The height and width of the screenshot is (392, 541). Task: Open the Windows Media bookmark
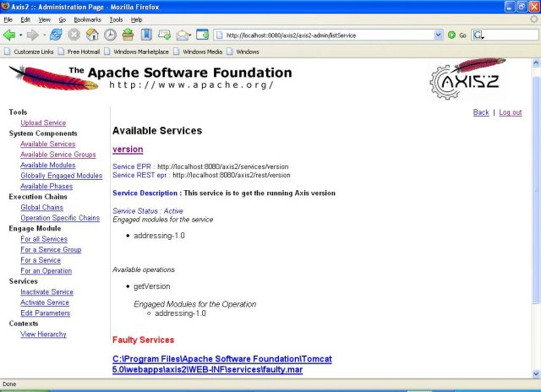[198, 52]
